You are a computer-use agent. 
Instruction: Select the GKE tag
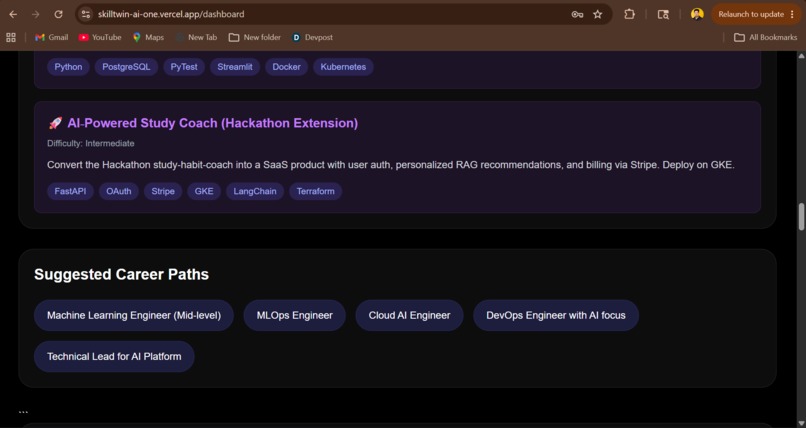(x=204, y=191)
